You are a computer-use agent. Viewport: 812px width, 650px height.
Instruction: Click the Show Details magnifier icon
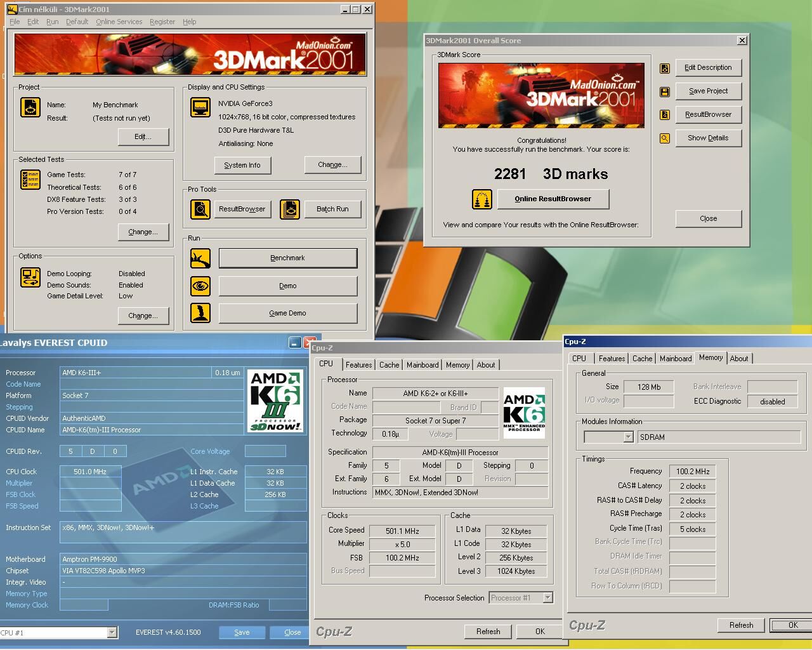point(665,138)
